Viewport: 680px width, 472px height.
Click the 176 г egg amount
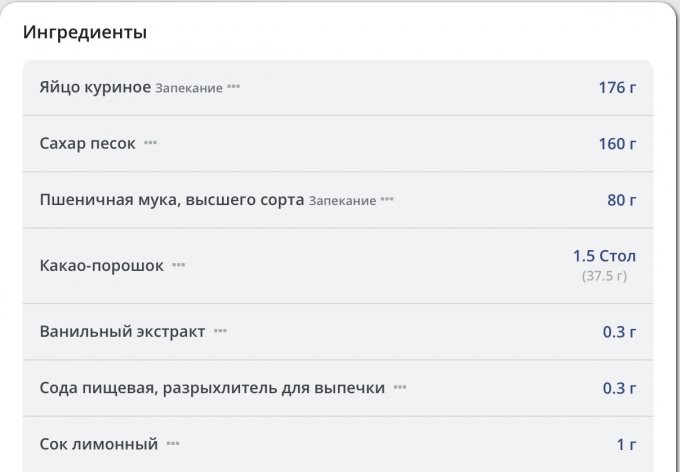tap(617, 87)
